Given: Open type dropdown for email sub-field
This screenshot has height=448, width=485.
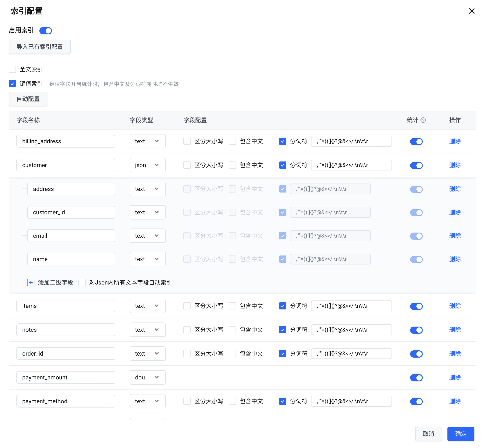Looking at the screenshot, I should [x=148, y=236].
